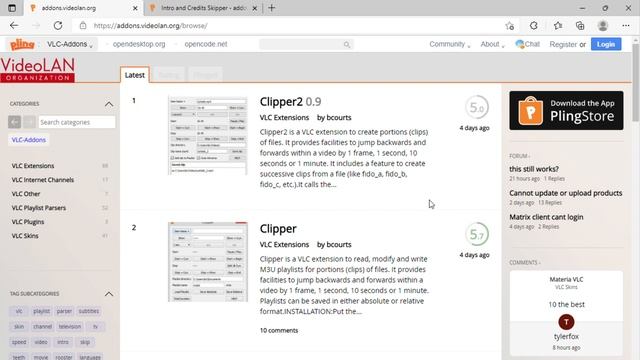Collapse the Tag Subcategories section

click(109, 294)
